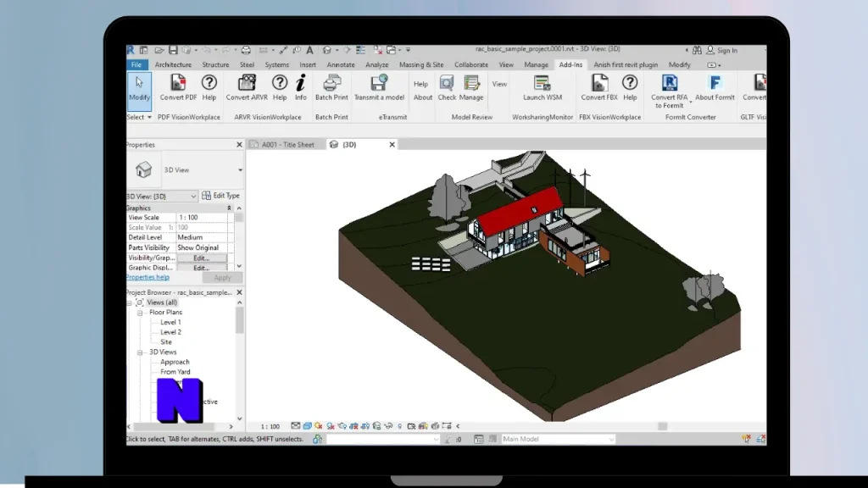Screen dimensions: 868x488
Task: Collapse the 3D Views tree node
Action: [x=140, y=352]
